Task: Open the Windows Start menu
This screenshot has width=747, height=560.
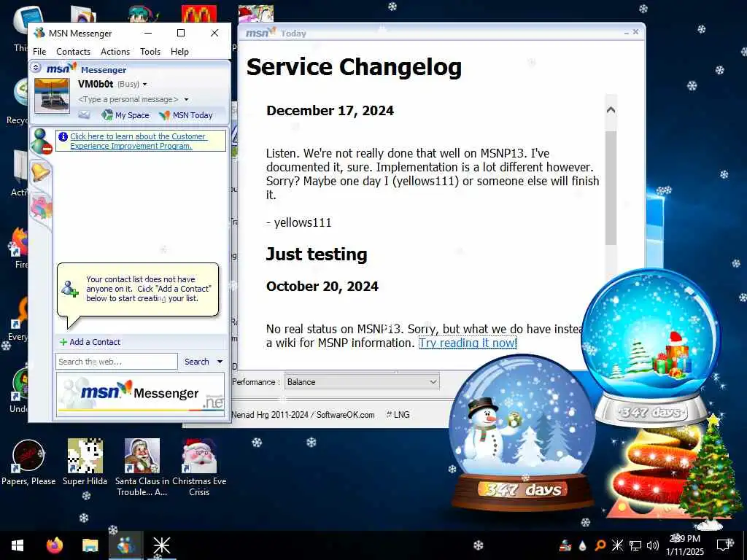Action: pyautogui.click(x=18, y=545)
